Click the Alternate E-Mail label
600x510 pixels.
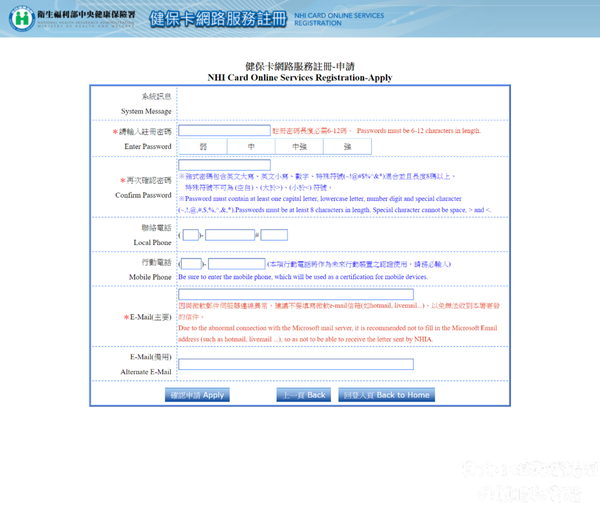[x=146, y=372]
